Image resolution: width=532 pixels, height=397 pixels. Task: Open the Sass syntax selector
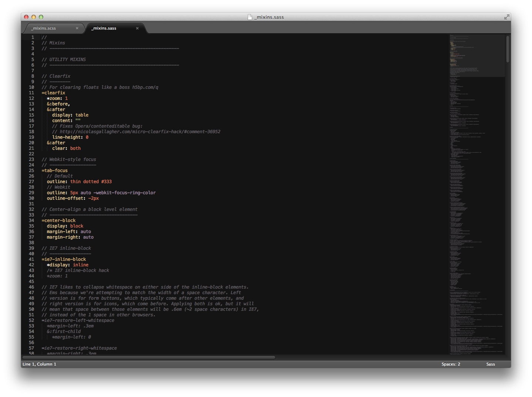(491, 364)
